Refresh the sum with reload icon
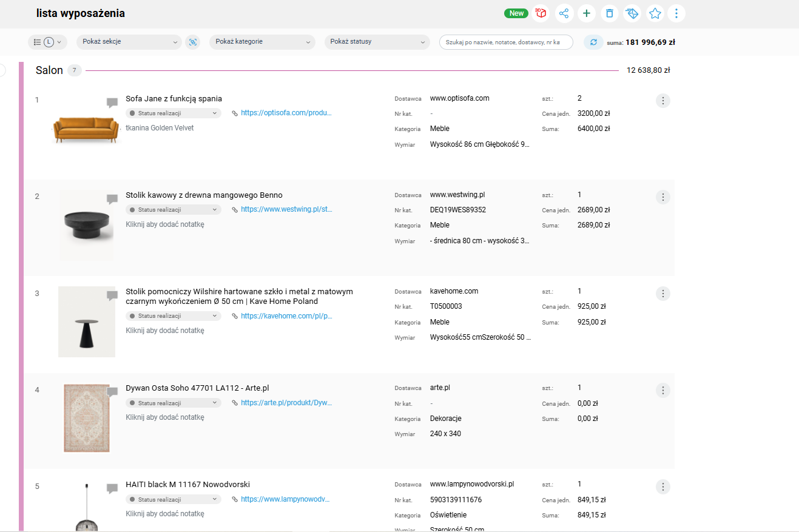This screenshot has width=799, height=532. (x=593, y=42)
